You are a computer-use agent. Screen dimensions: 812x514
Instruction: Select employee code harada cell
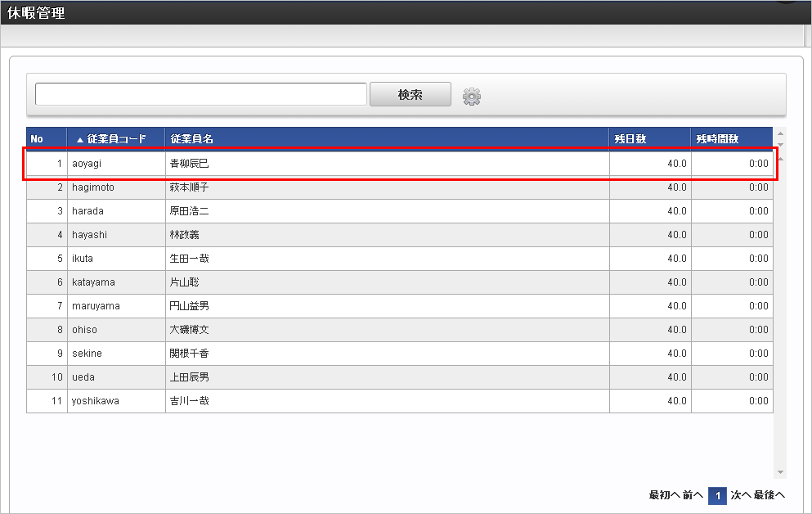pyautogui.click(x=116, y=211)
